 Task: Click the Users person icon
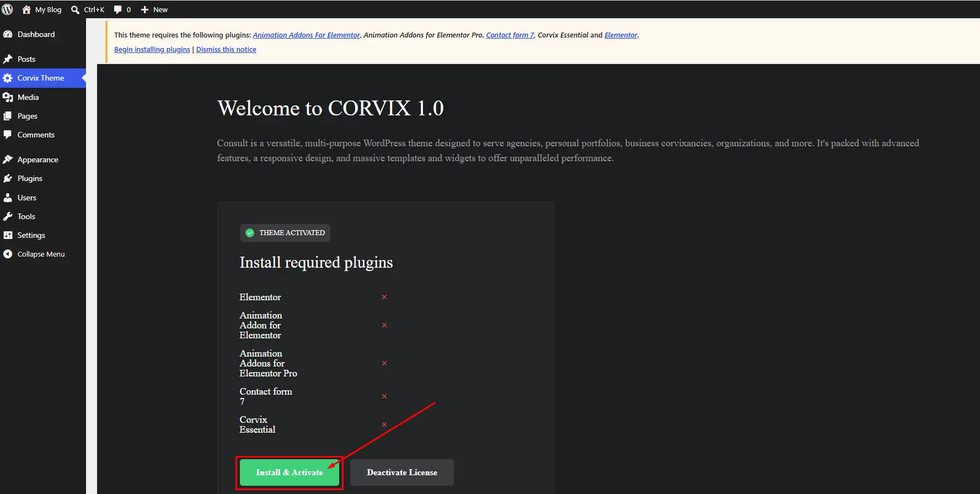[x=8, y=198]
